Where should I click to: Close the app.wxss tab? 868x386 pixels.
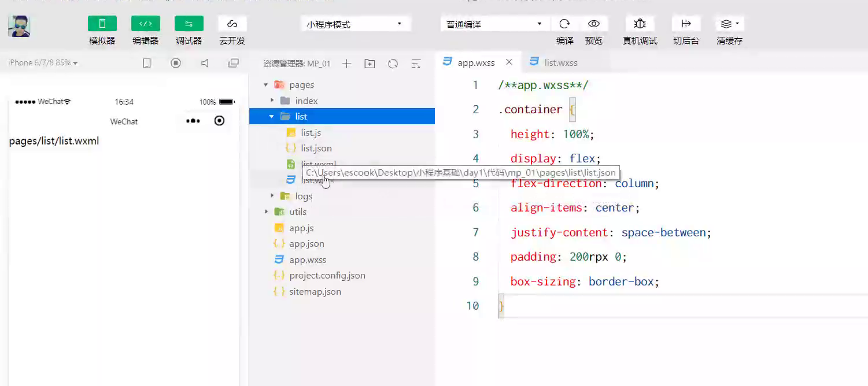(509, 62)
